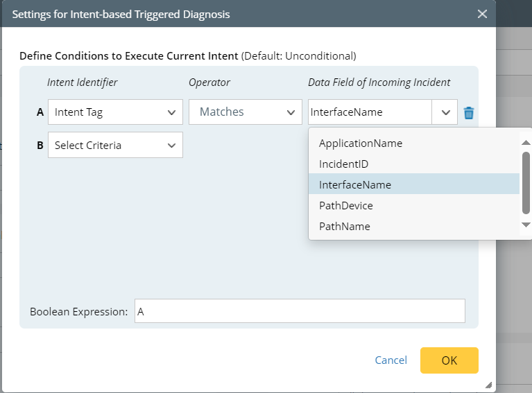Click the dropdown list's scroll up arrow
This screenshot has width=532, height=393.
[x=526, y=143]
